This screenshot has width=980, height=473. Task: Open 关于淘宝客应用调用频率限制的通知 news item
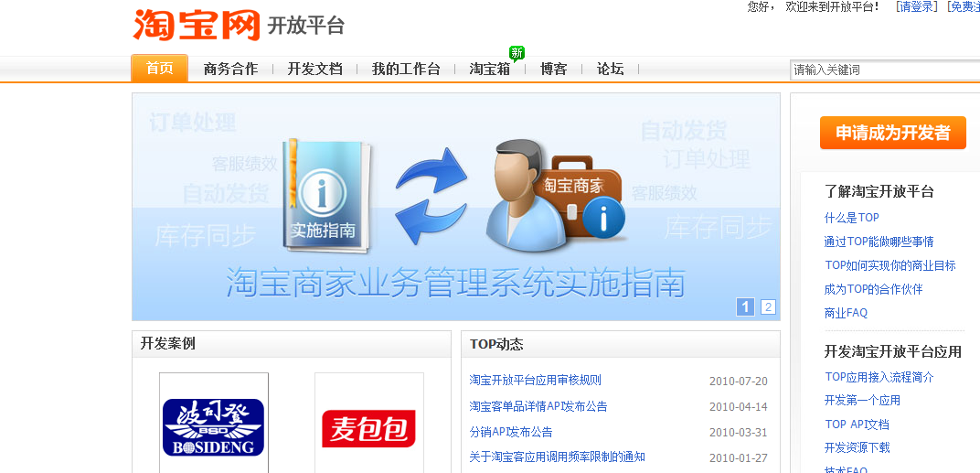pos(557,457)
